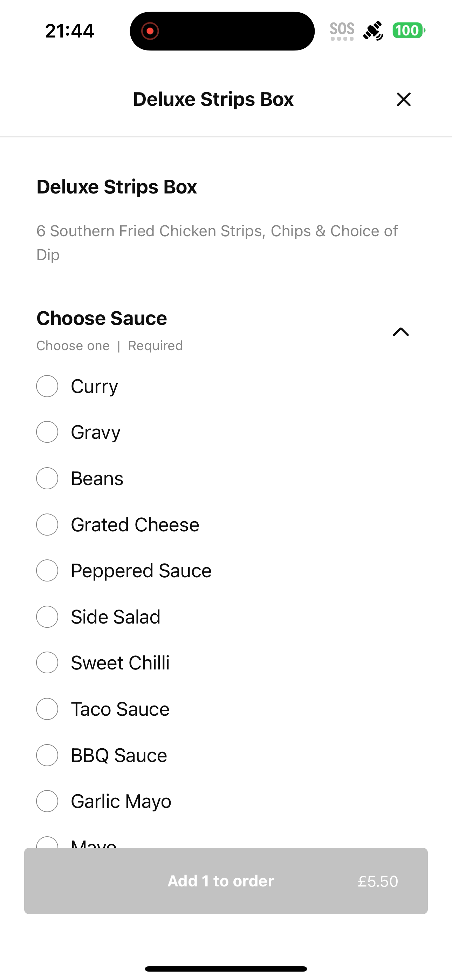Select the Curry sauce option
This screenshot has width=452, height=980.
[47, 386]
